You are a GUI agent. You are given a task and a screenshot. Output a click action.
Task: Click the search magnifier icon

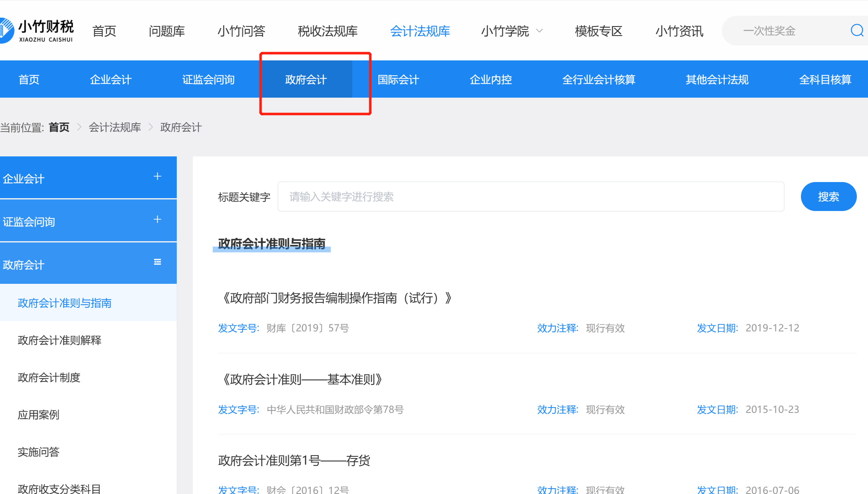pos(856,31)
